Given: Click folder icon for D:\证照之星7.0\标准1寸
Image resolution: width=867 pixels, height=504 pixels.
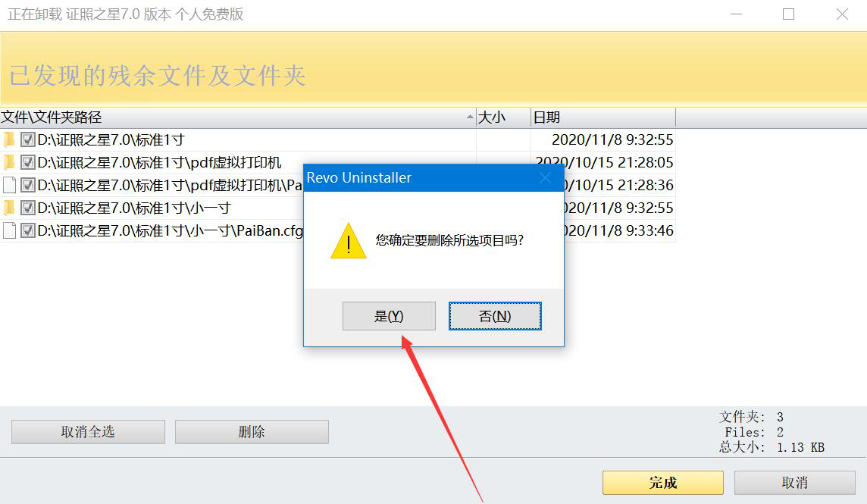Looking at the screenshot, I should click(x=9, y=139).
